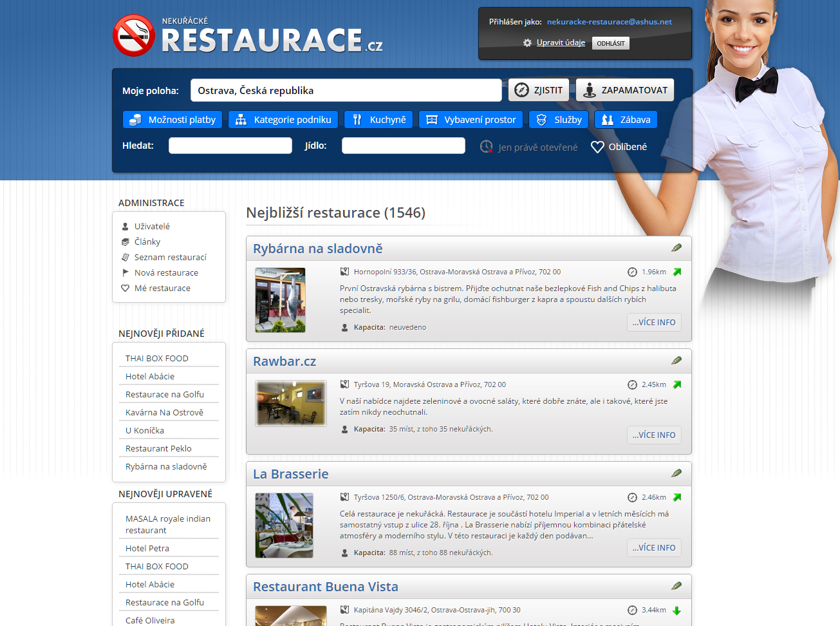The height and width of the screenshot is (626, 840).
Task: Click the green direction arrow beside 1.96km
Action: [677, 272]
